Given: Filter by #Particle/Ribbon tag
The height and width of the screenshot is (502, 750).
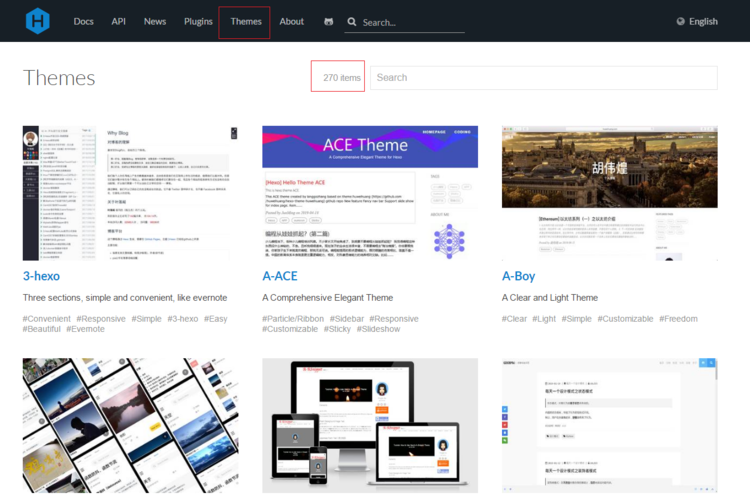Looking at the screenshot, I should point(293,319).
